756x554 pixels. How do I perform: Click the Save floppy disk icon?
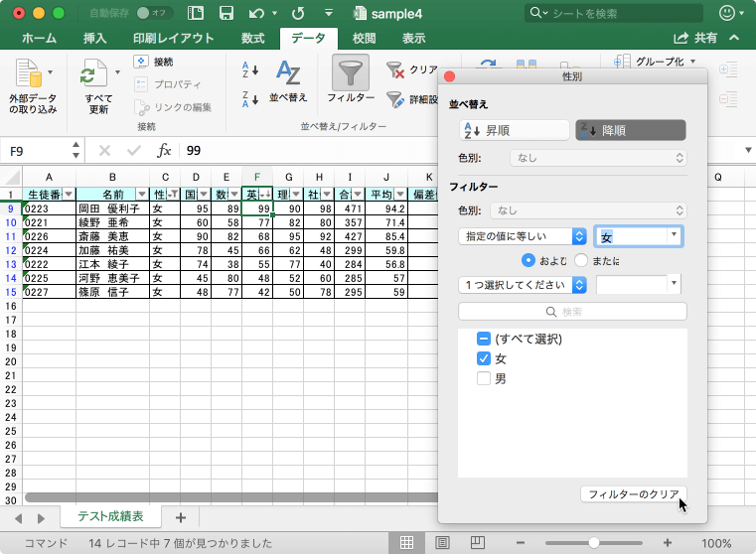(x=227, y=13)
